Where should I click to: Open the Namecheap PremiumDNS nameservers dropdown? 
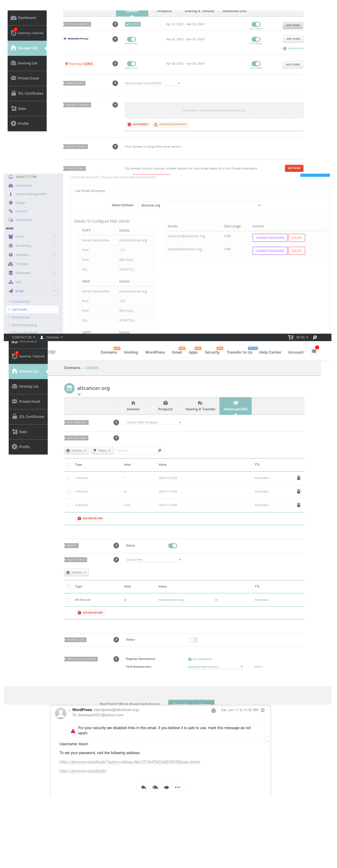click(153, 83)
